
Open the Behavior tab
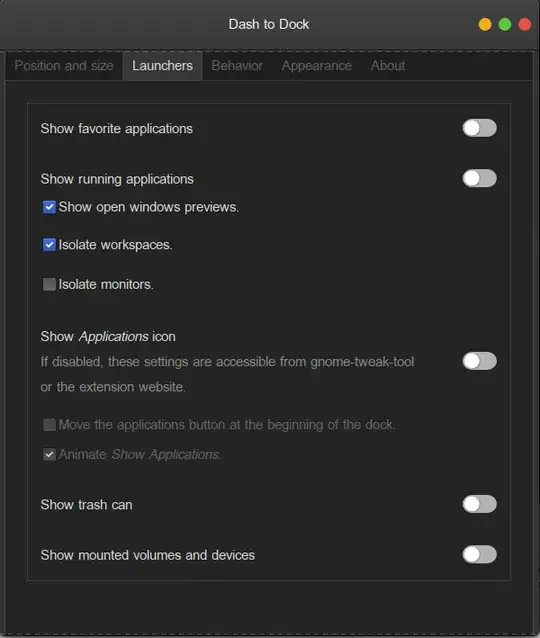pos(237,66)
